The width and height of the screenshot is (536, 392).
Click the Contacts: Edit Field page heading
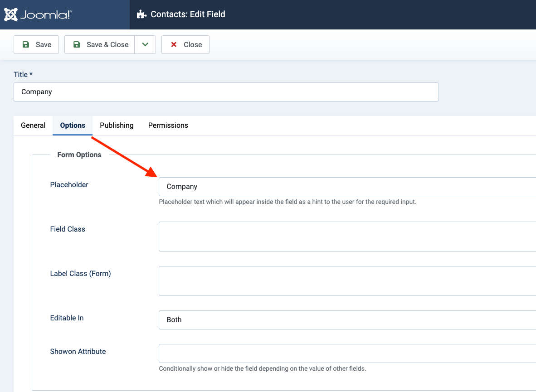188,15
